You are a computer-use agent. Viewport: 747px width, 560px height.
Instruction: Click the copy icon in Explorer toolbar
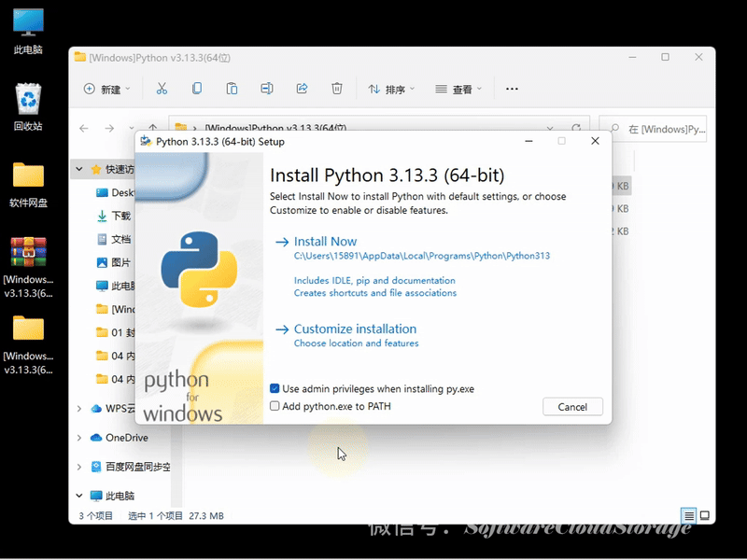[x=196, y=89]
